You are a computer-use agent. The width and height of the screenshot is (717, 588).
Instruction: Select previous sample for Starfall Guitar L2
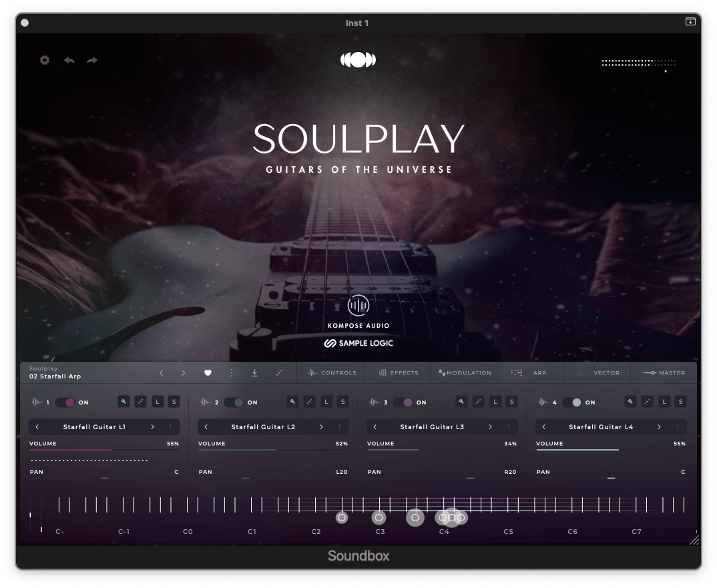click(x=206, y=426)
